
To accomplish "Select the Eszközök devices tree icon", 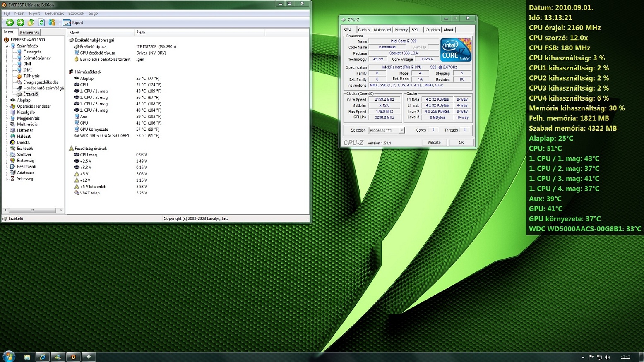I will [13, 149].
